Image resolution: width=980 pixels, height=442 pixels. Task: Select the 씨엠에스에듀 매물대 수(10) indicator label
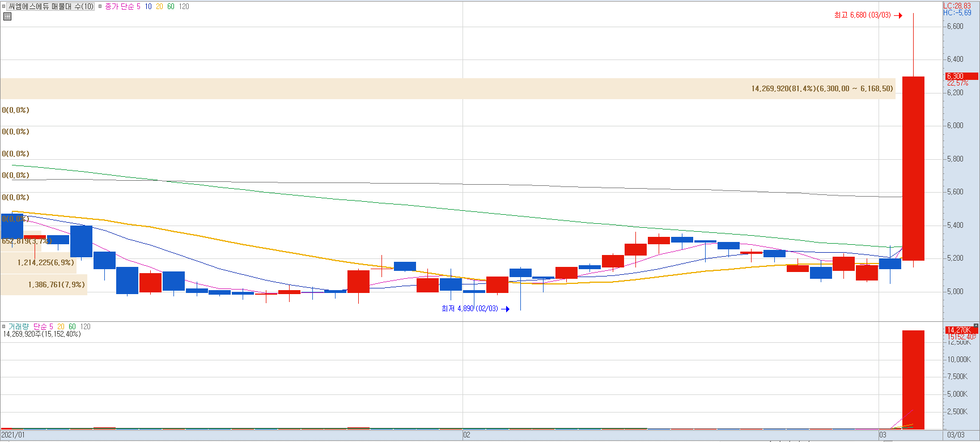click(51, 7)
